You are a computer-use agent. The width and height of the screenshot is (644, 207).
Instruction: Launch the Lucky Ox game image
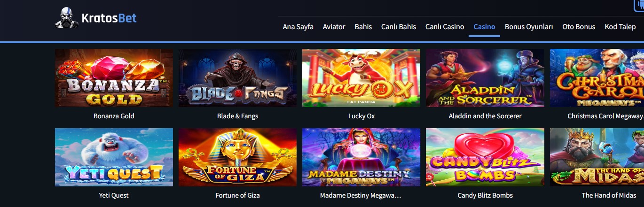click(x=361, y=78)
